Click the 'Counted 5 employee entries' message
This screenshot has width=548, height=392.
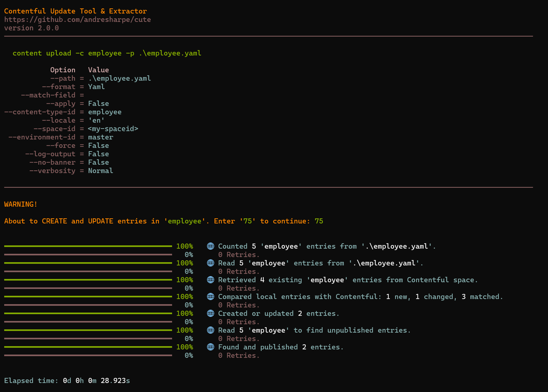[x=327, y=246]
